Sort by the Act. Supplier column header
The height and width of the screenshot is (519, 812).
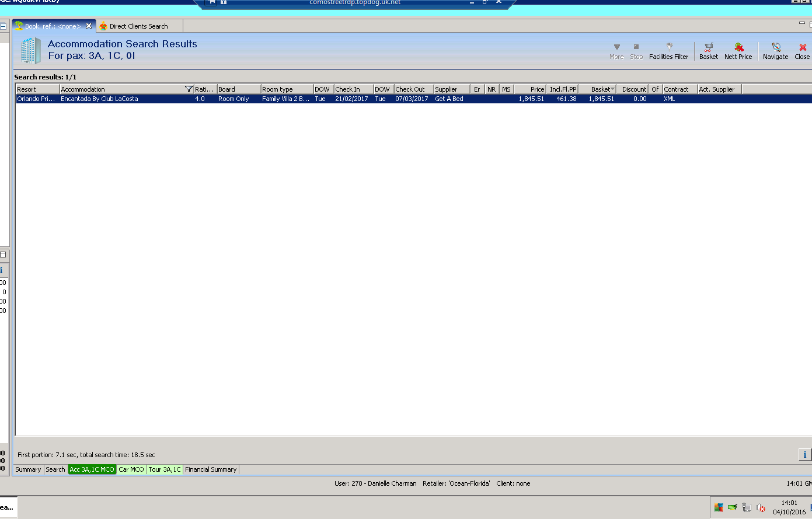coord(719,89)
